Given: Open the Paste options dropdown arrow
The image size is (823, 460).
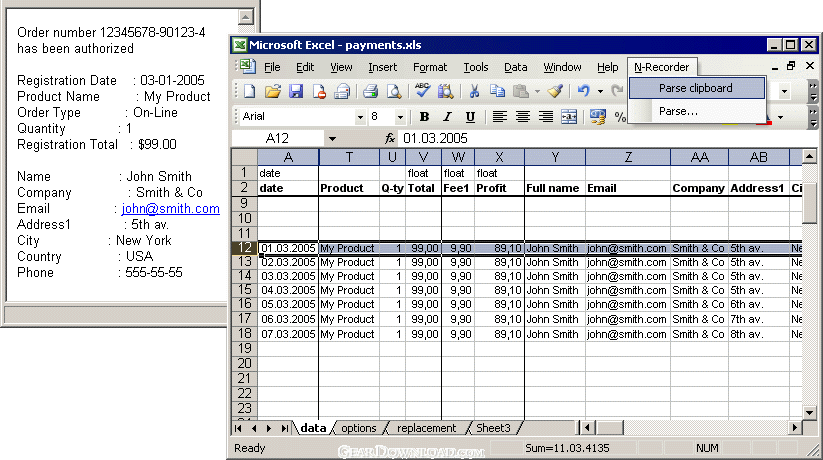Looking at the screenshot, I should 537,91.
